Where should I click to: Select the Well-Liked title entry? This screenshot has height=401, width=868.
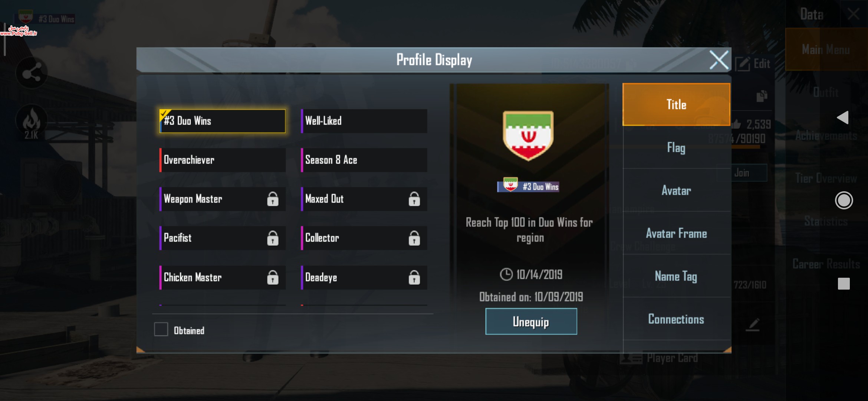click(x=364, y=121)
